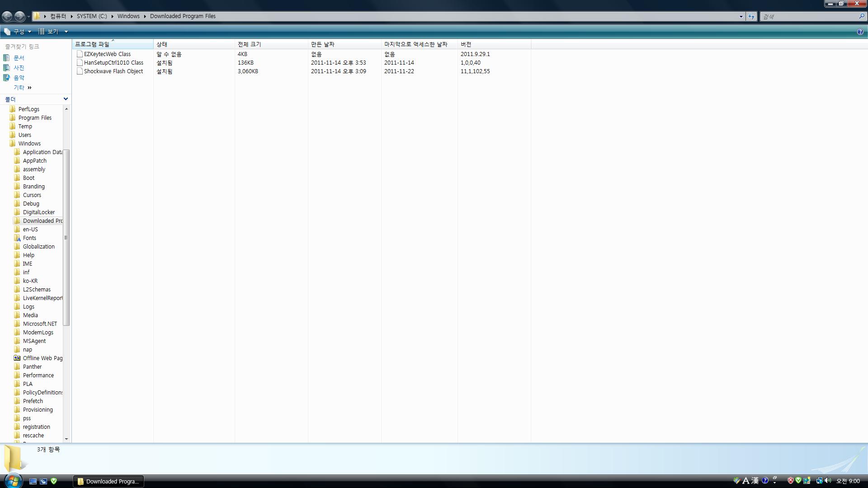The image size is (868, 488).
Task: Navigate to SYSTEM (C:) in breadcrumb
Action: click(x=92, y=16)
